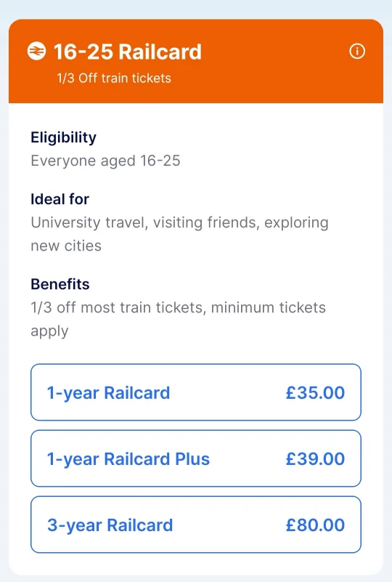This screenshot has width=392, height=582.
Task: Click the £39.00 price
Action: point(315,458)
